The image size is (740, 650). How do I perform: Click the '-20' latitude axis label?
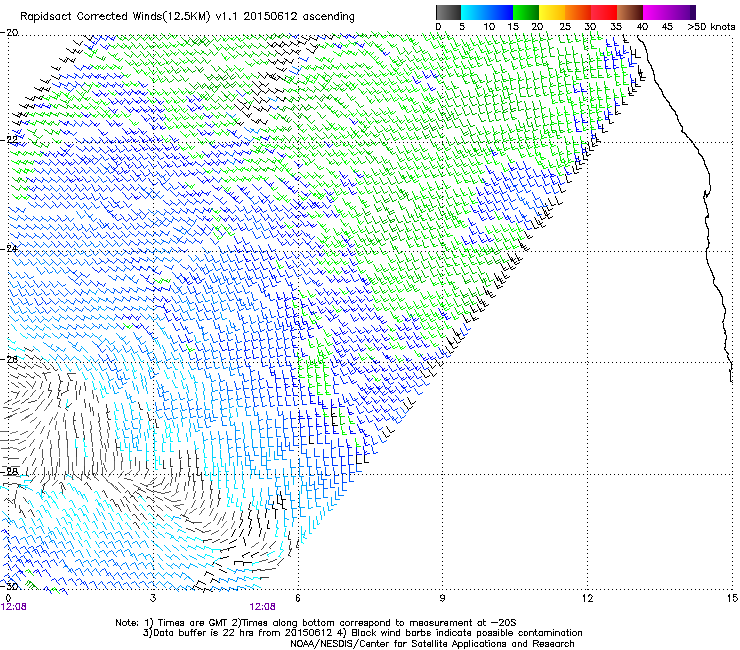[x=10, y=33]
